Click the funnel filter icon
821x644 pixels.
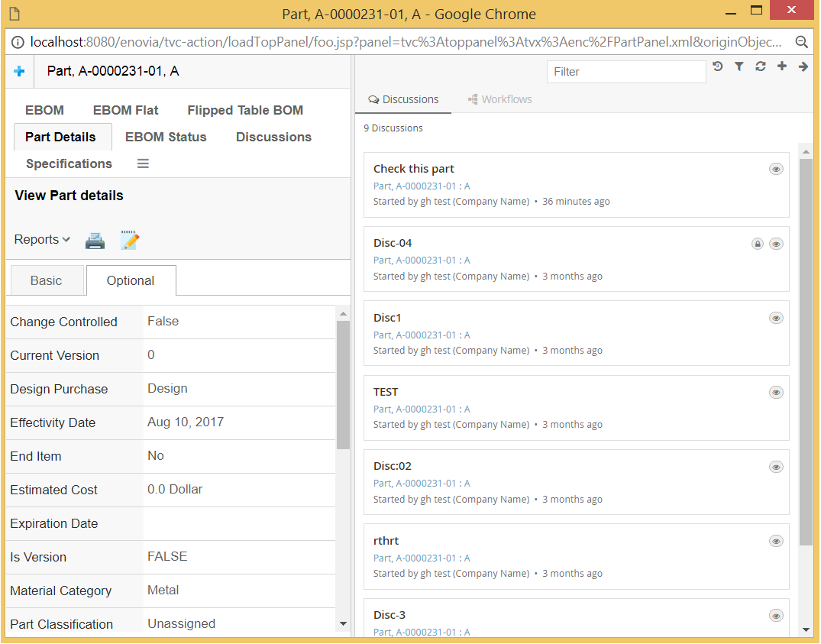(x=739, y=66)
